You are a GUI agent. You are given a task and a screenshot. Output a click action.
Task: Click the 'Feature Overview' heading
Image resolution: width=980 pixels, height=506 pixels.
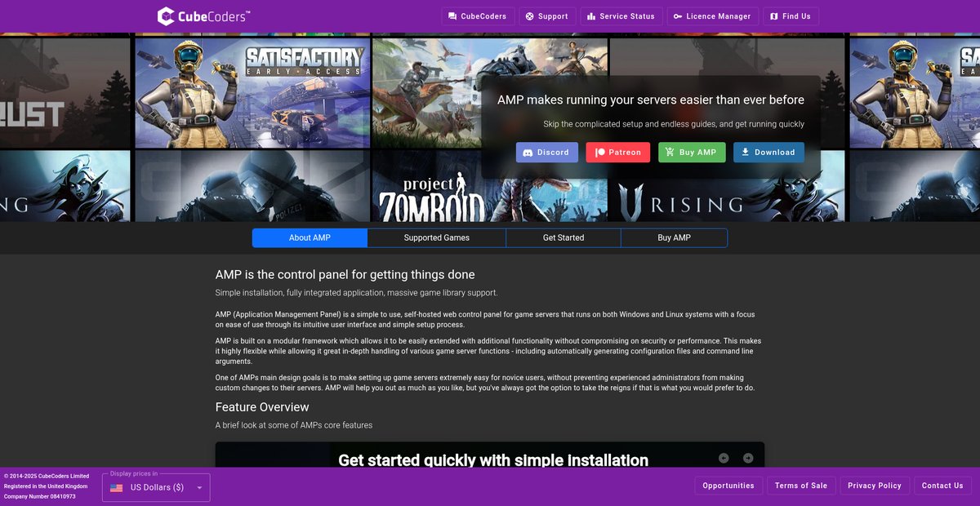click(x=262, y=407)
